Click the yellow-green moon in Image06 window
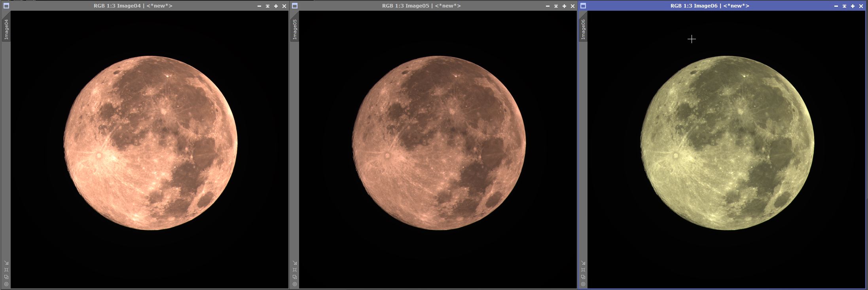 pos(728,143)
